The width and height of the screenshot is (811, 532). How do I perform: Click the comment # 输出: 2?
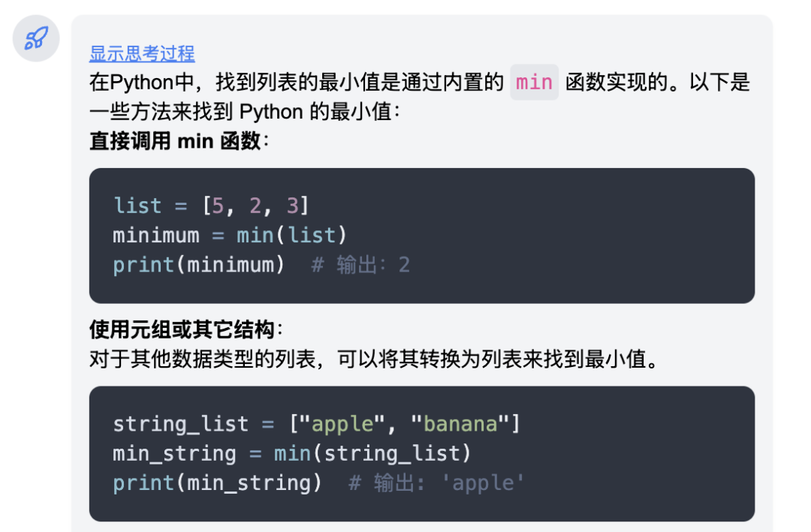pos(360,265)
